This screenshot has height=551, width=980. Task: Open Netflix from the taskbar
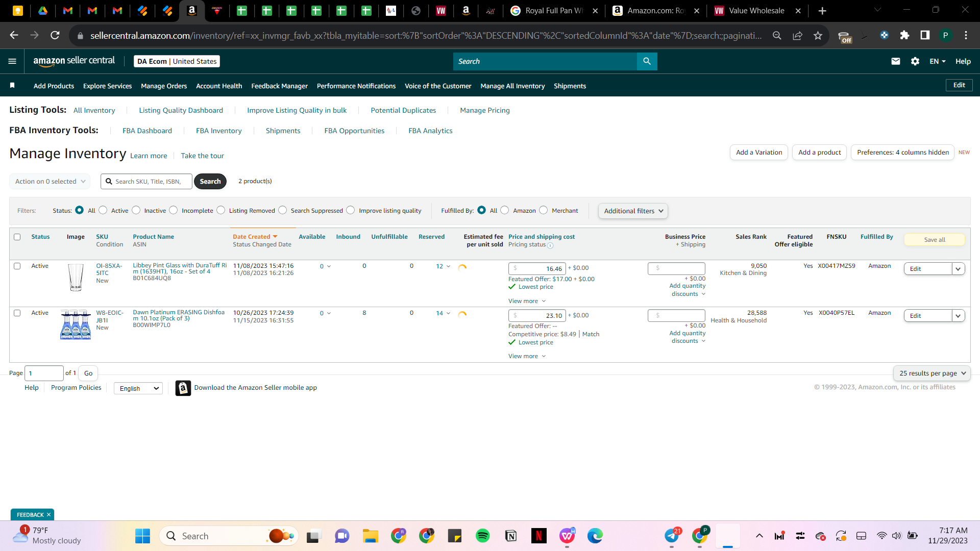pyautogui.click(x=538, y=536)
